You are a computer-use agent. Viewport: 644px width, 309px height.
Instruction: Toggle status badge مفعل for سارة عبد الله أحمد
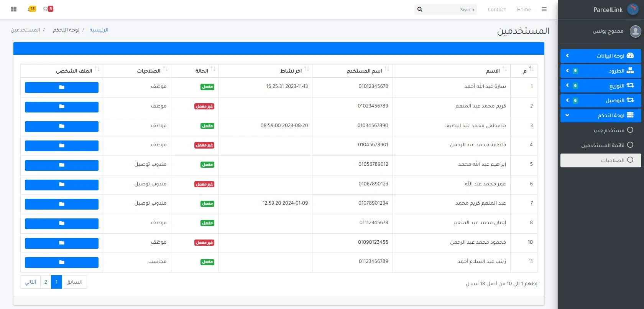point(207,87)
